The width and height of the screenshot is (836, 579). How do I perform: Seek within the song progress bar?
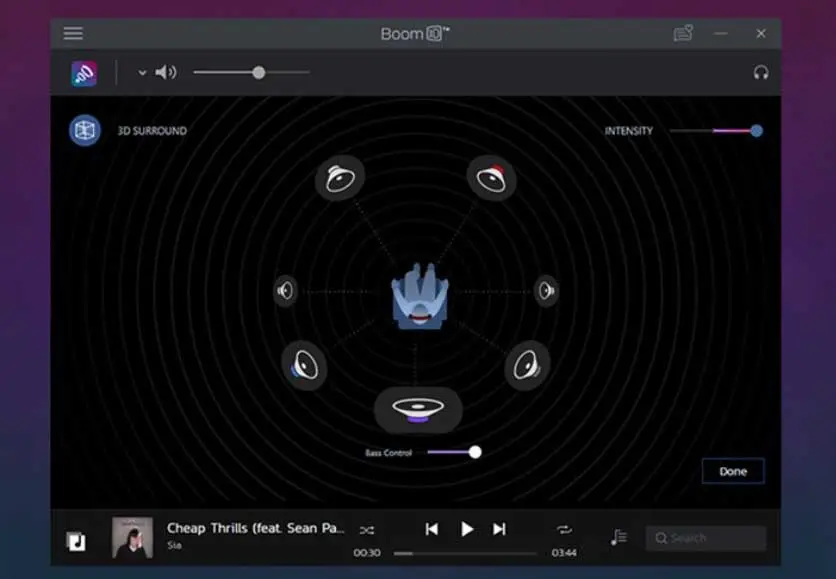point(465,553)
